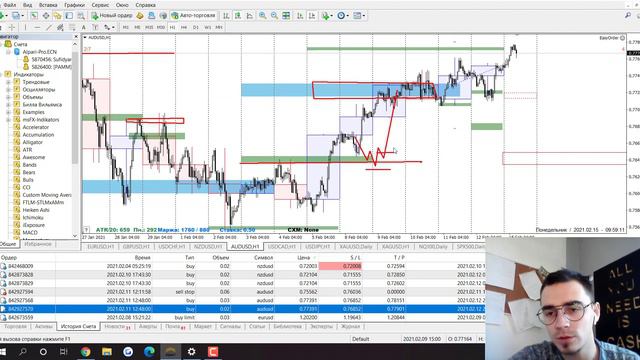Switch timeframe to D1

coord(196,27)
